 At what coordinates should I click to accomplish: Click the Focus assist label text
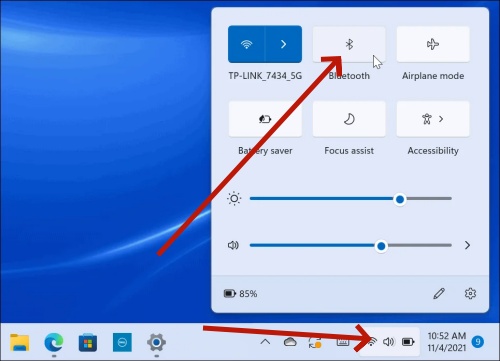tap(349, 151)
